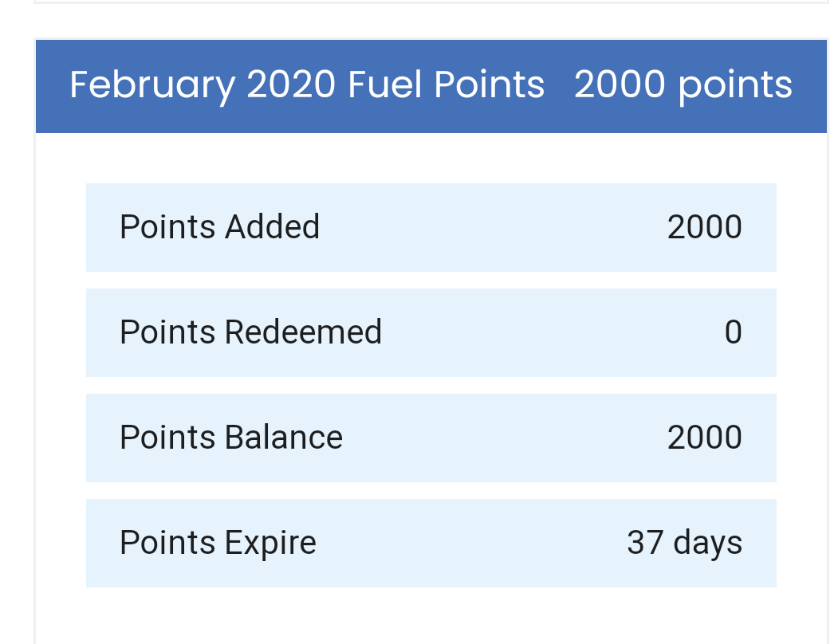Screen dimensions: 838x644
Task: Select the 2000 value beside Points Balance
Action: coord(704,438)
